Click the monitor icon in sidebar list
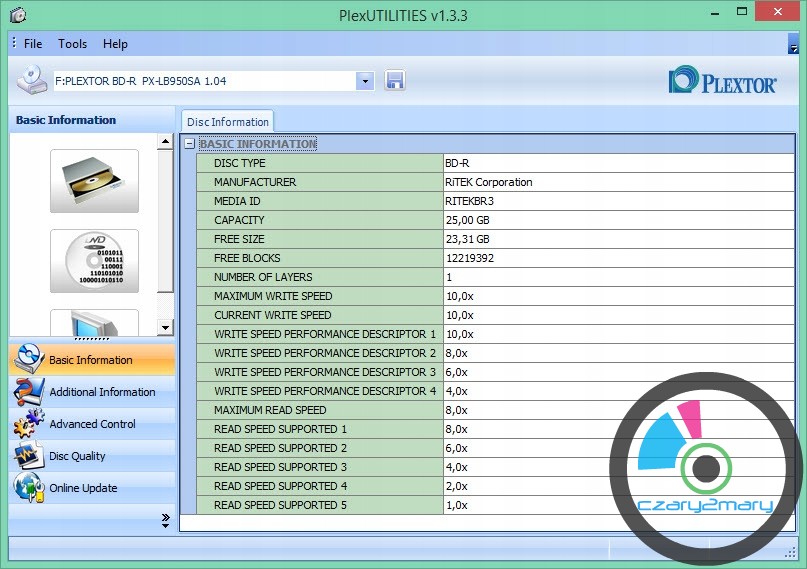 pos(94,322)
